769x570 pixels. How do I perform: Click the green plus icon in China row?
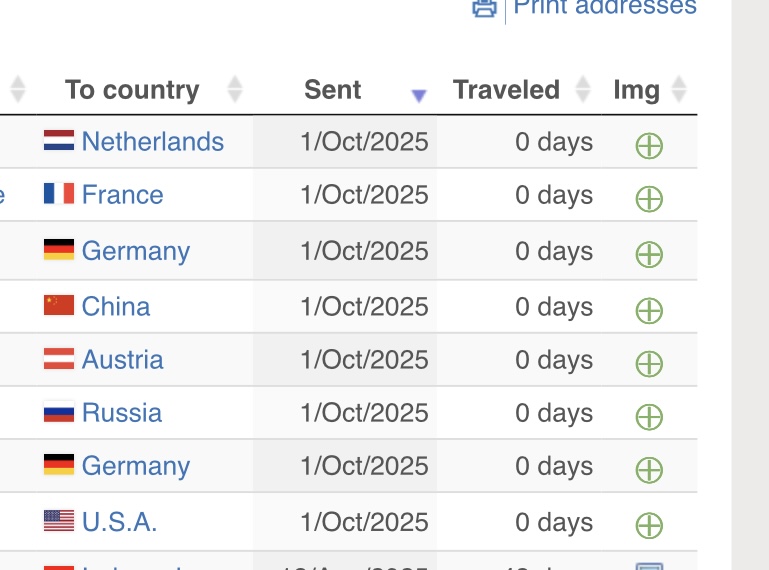649,311
